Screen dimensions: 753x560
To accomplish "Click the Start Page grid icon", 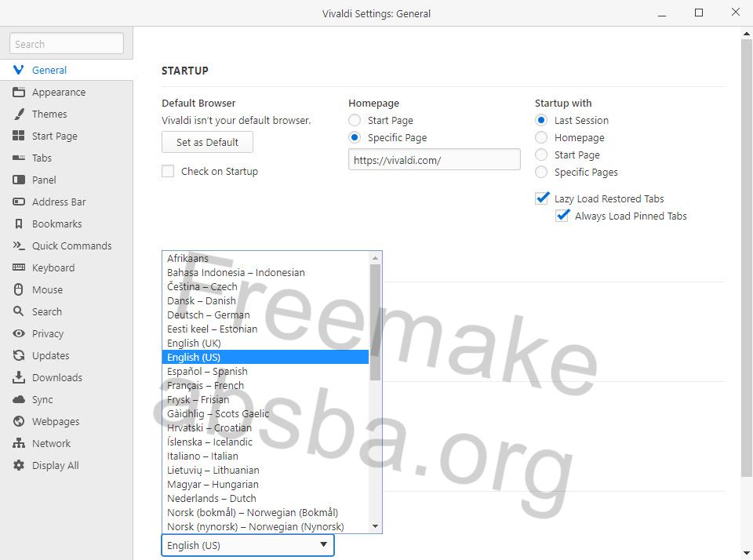I will coord(18,136).
